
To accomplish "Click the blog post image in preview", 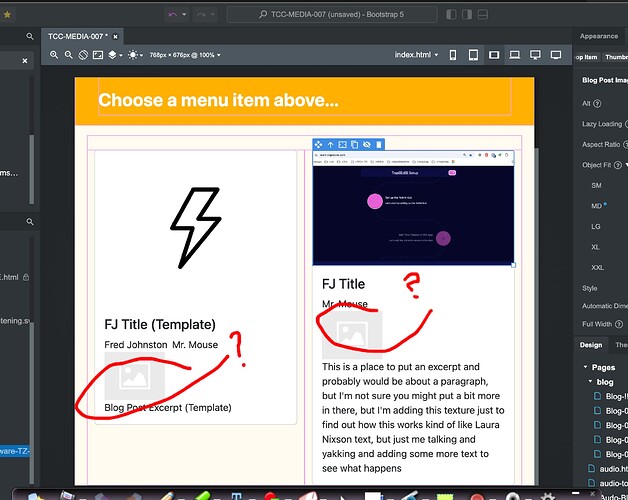I will tap(413, 211).
